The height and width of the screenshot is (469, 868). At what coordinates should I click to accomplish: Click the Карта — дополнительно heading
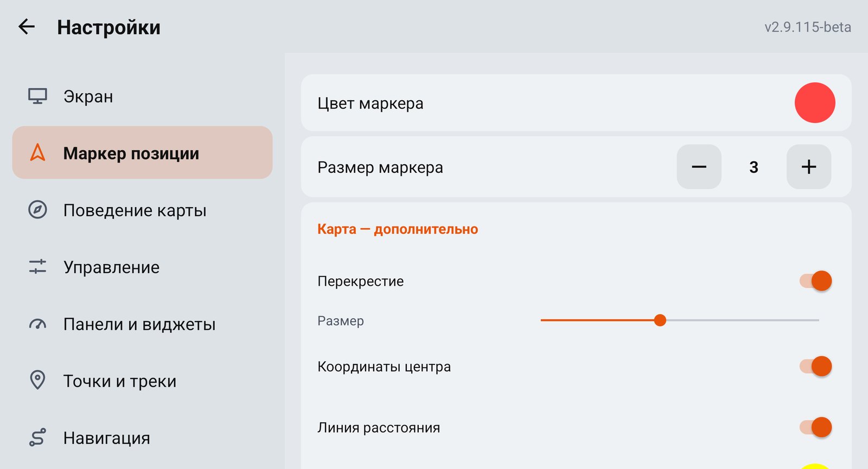tap(398, 229)
